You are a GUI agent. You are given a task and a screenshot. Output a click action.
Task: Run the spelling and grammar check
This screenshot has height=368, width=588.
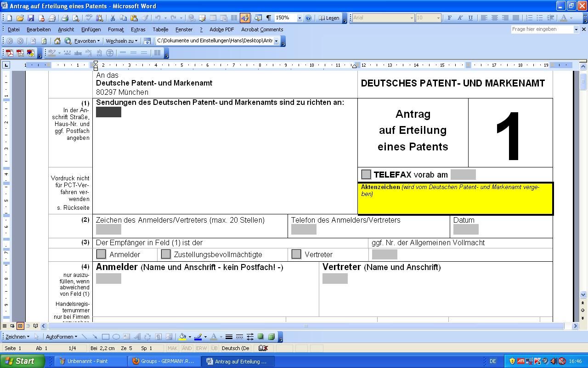[89, 18]
